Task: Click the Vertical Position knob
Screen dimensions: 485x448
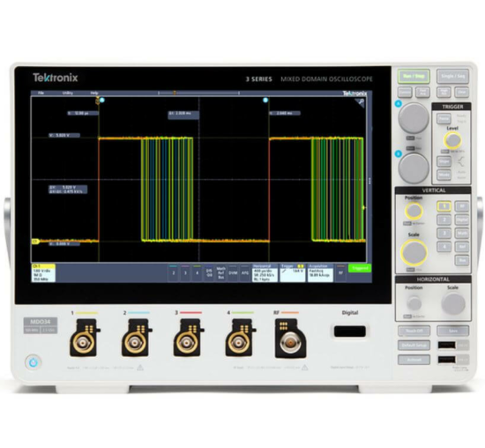Action: 414,211
